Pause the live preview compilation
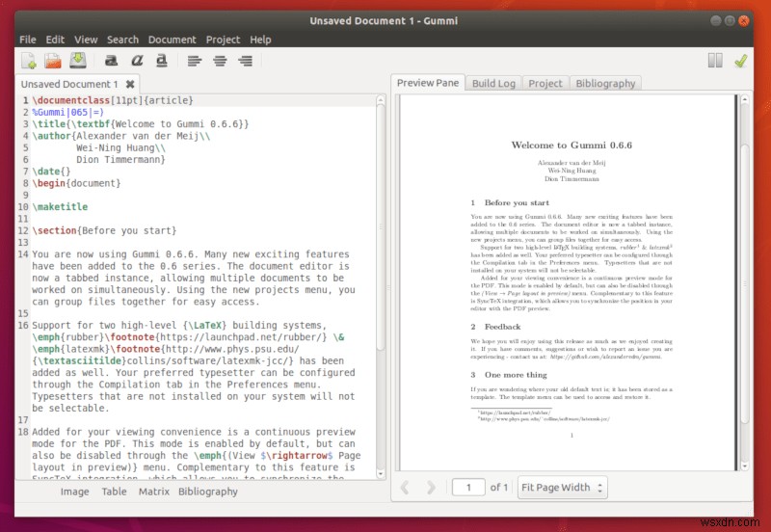771x532 pixels. click(x=715, y=61)
